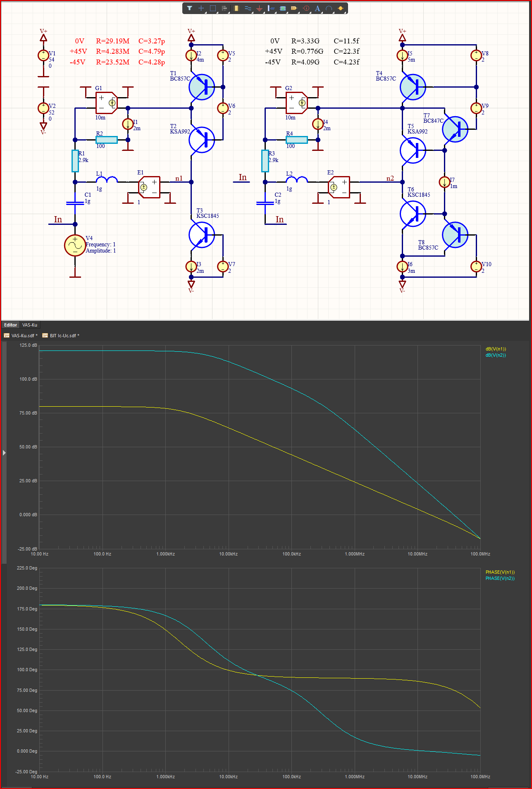Click the text 'C=3.27p'

tap(152, 41)
